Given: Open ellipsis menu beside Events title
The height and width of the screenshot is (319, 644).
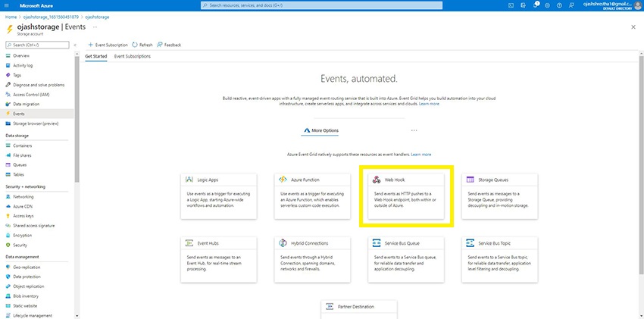Looking at the screenshot, I should click(95, 27).
